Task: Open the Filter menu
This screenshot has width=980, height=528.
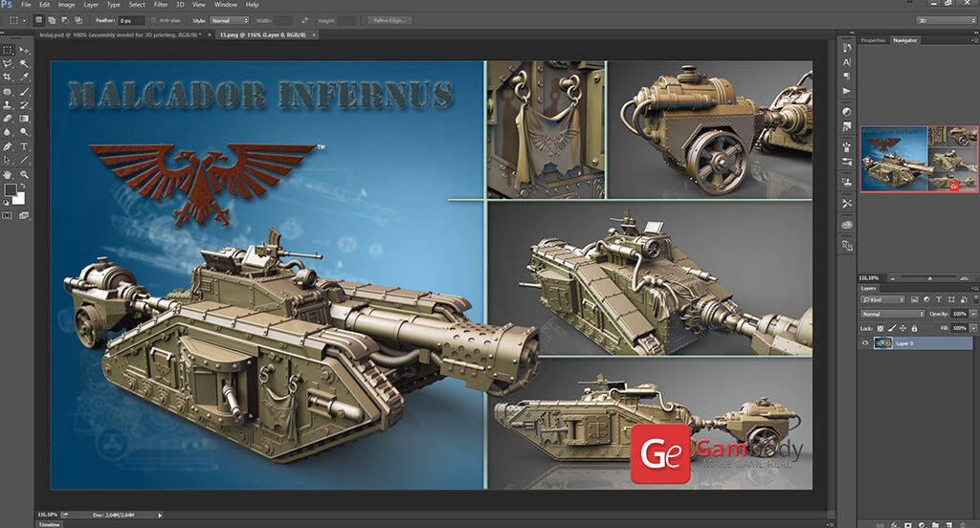Action: 161,5
